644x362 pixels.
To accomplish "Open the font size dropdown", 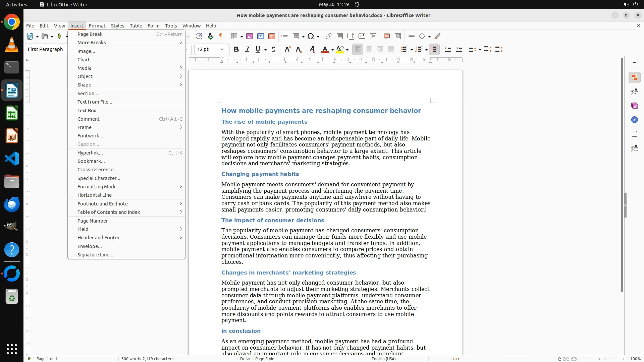I will (222, 50).
